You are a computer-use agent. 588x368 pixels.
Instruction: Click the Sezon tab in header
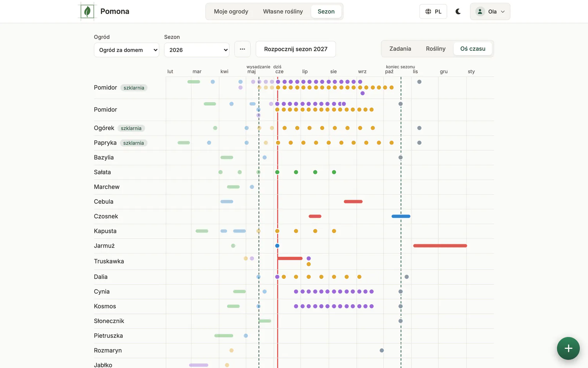pos(326,11)
